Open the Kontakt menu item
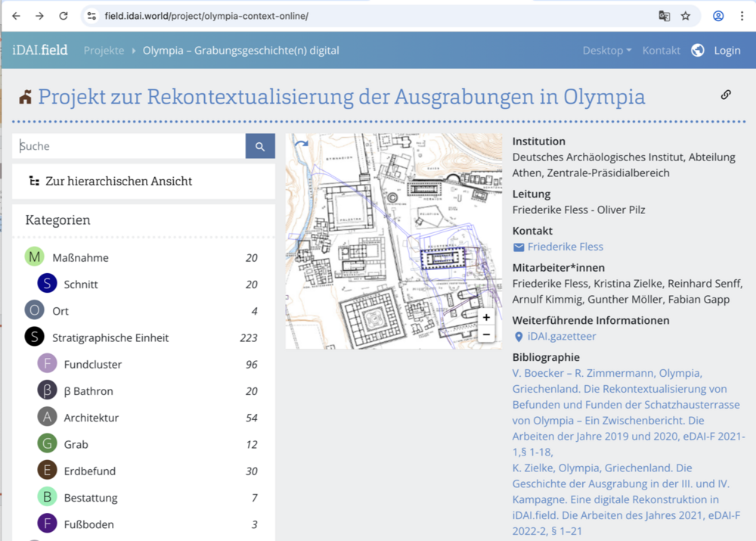 661,51
